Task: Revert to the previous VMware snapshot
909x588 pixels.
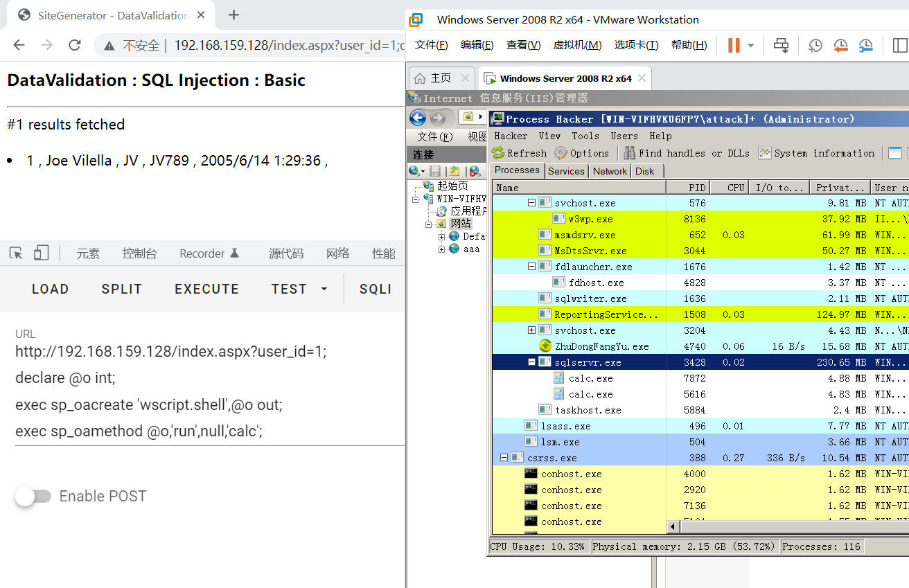Action: [x=840, y=45]
